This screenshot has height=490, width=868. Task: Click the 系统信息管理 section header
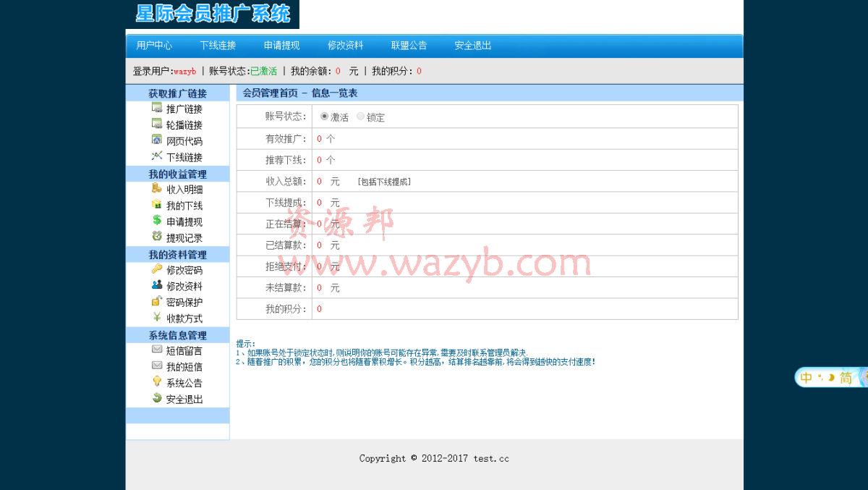pyautogui.click(x=177, y=335)
